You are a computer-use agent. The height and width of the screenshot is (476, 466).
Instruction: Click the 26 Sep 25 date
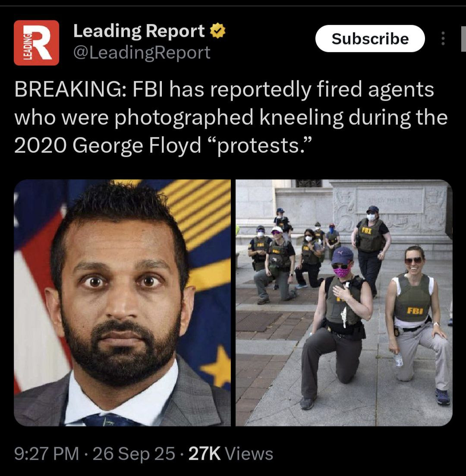tap(134, 454)
